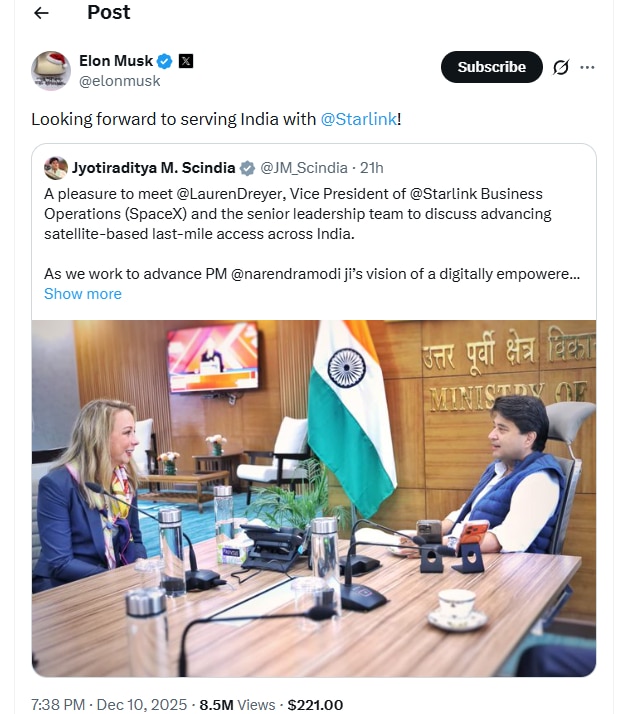Open Elon Musk's profile avatar
Image resolution: width=624 pixels, height=714 pixels.
point(51,71)
